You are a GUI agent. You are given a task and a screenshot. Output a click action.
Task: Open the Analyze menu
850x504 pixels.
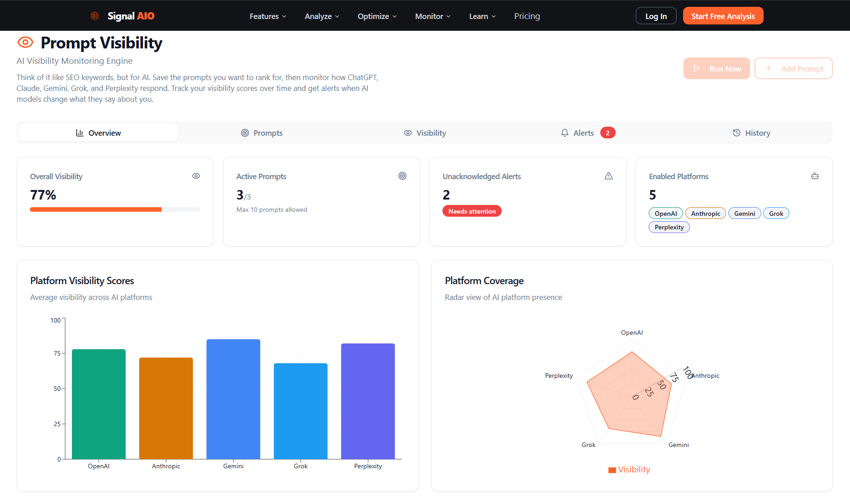[322, 16]
